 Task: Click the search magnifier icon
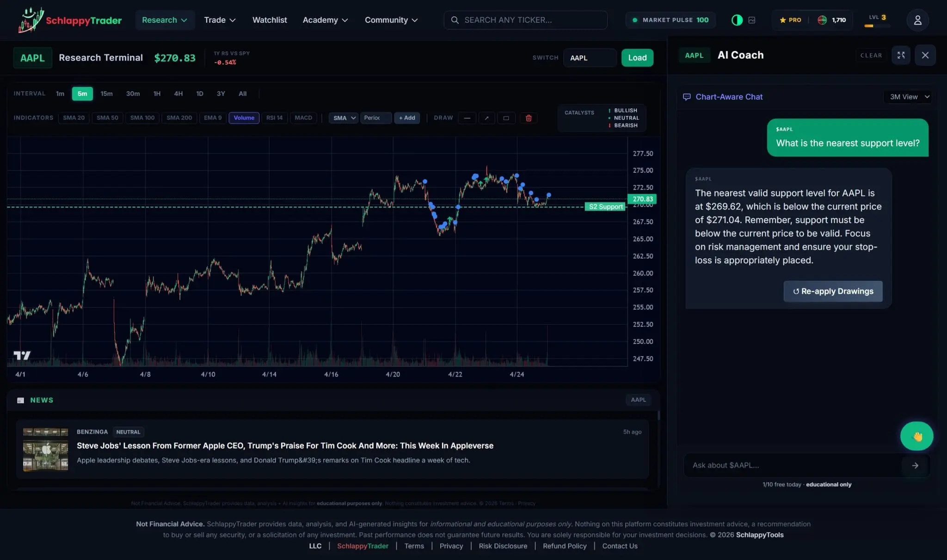pos(455,20)
